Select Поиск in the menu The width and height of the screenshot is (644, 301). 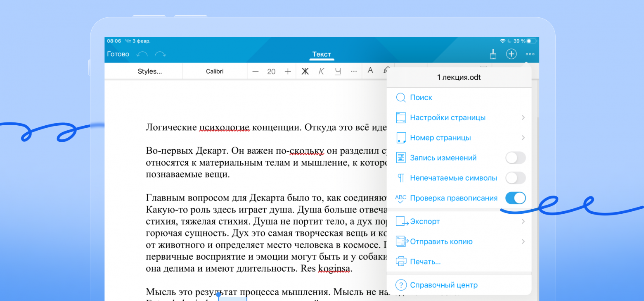click(421, 98)
